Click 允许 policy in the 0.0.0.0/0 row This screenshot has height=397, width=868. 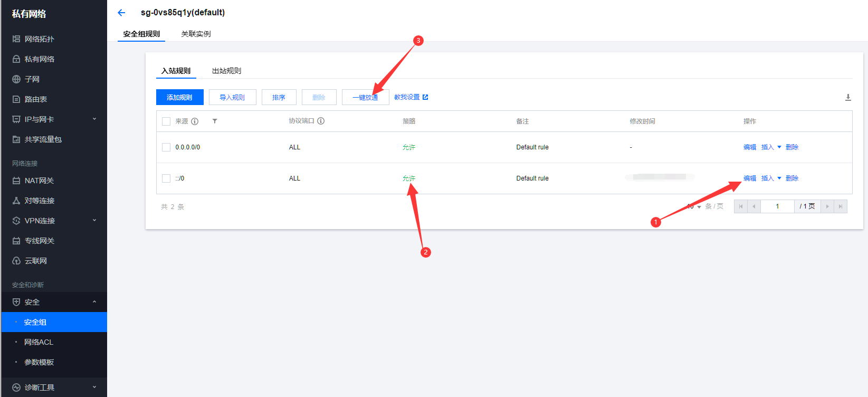409,147
